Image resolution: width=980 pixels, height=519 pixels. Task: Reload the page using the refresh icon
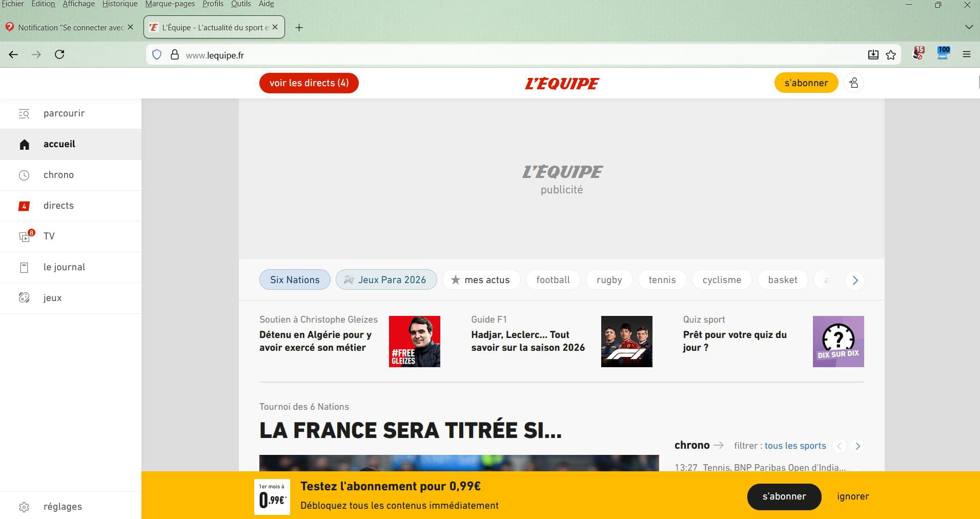click(x=59, y=54)
